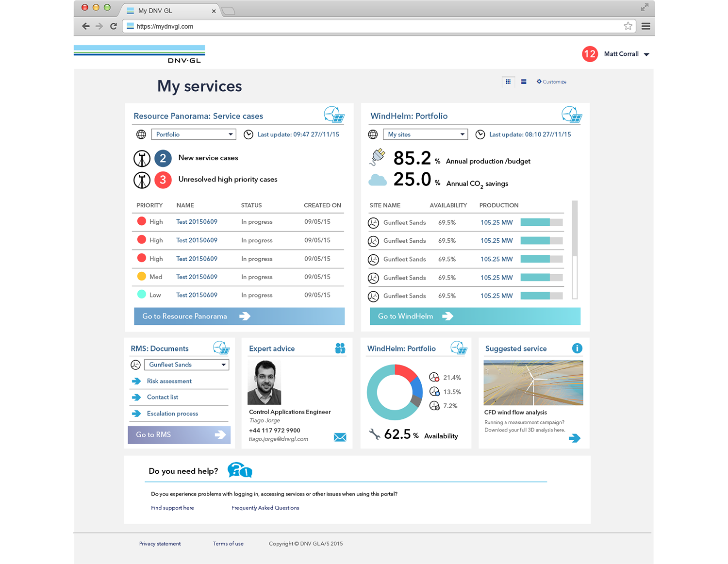Click the blue badge showing 2 new cases

[163, 158]
